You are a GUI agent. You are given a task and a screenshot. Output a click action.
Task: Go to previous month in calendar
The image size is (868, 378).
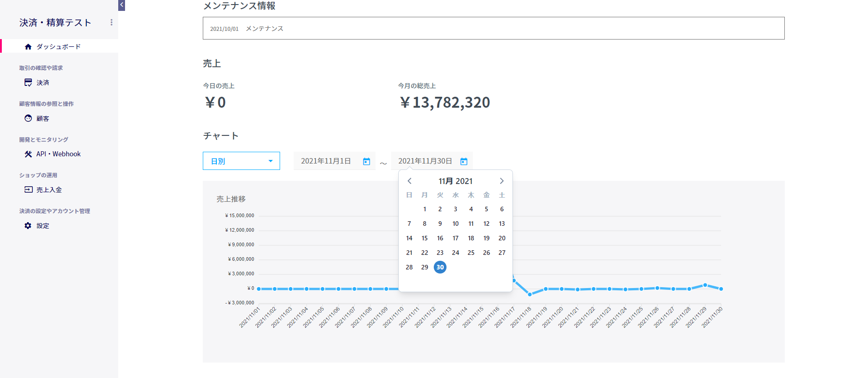pyautogui.click(x=409, y=181)
